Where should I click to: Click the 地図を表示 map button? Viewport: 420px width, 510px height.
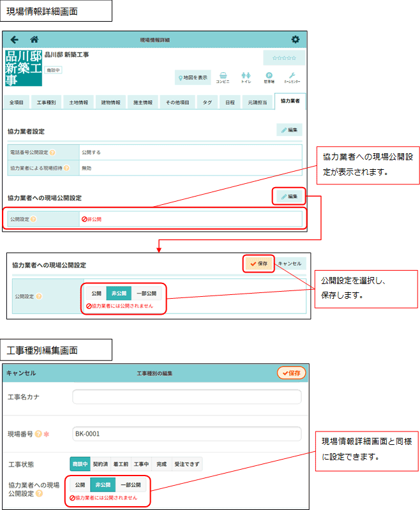point(193,77)
